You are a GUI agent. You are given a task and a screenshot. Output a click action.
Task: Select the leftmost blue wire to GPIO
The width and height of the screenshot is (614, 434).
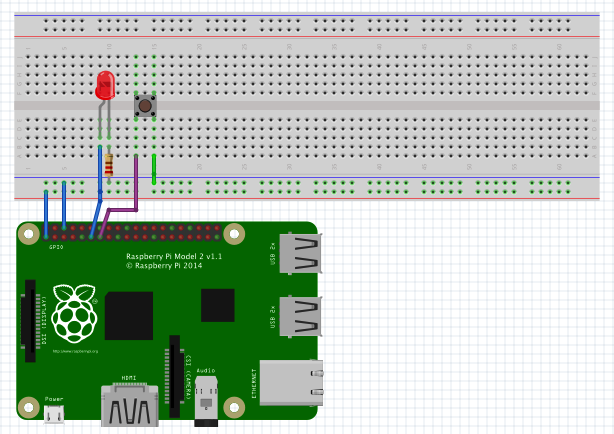(46, 214)
